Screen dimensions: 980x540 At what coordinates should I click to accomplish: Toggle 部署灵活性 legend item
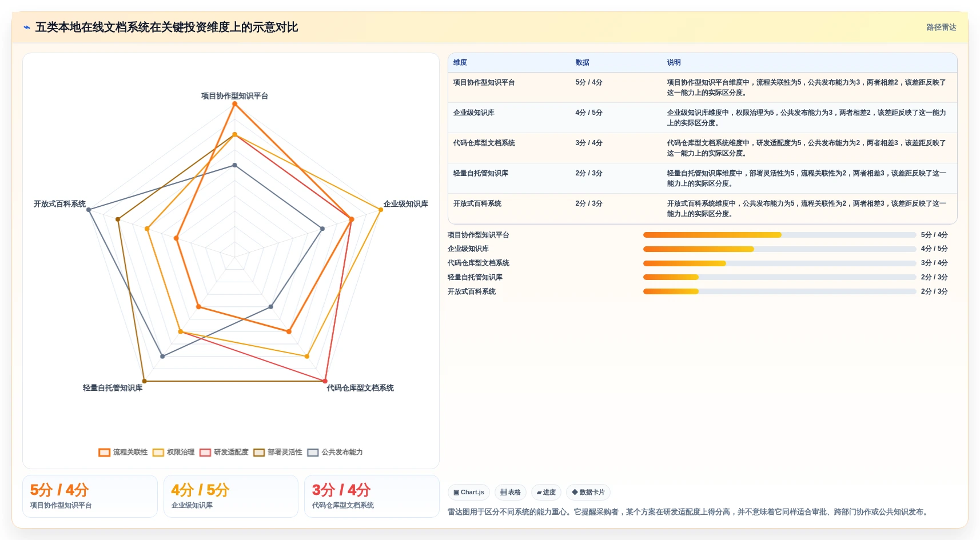pyautogui.click(x=278, y=453)
